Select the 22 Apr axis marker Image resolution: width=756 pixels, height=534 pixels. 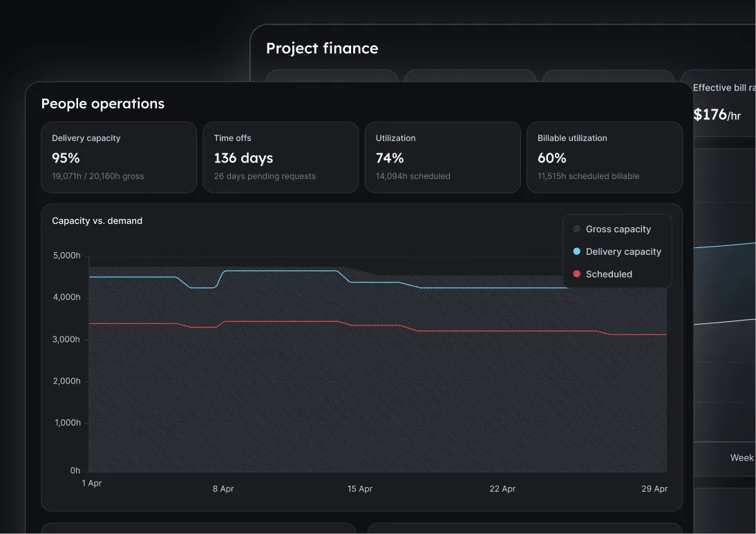pyautogui.click(x=502, y=488)
